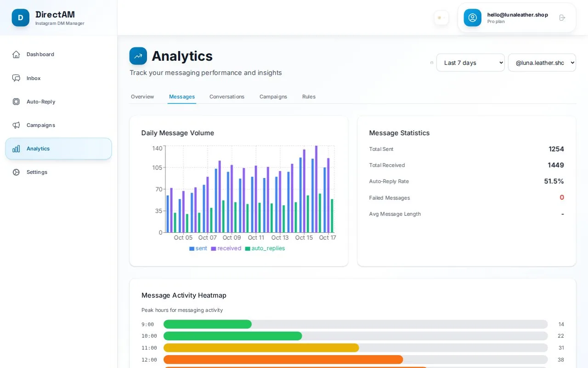Click the Campaigns megaphone icon in the sidebar
The width and height of the screenshot is (588, 368).
click(16, 125)
